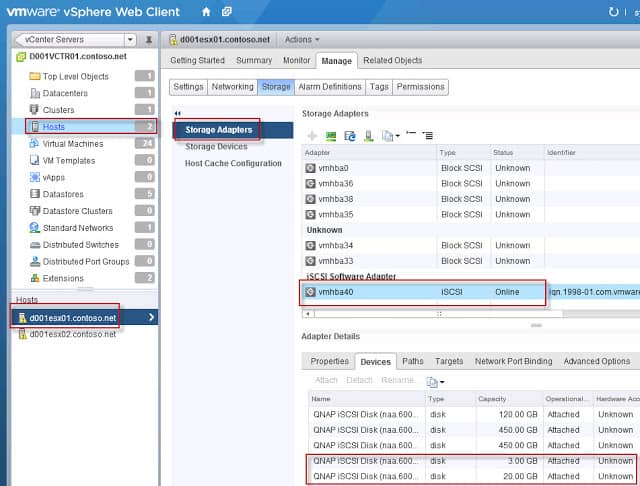Open VM Templates in navigator
The image size is (640, 486).
(x=69, y=160)
